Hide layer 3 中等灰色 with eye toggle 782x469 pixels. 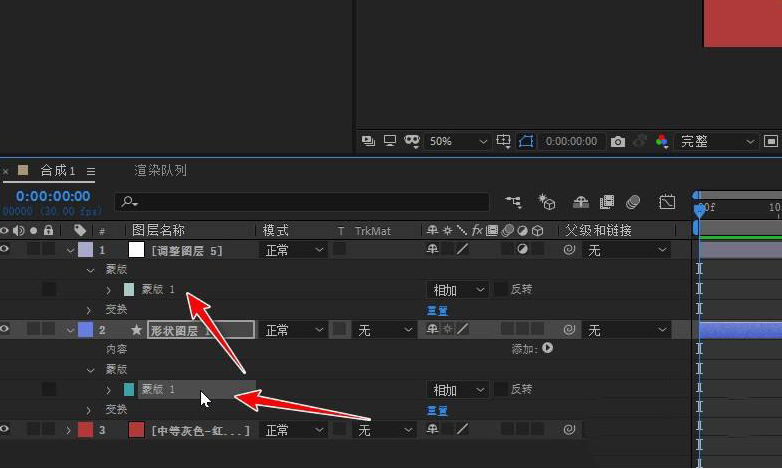(x=4, y=429)
